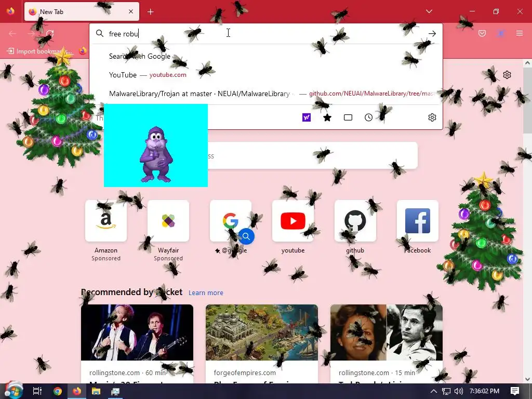Open the clock showing 7:36:02 PM
Image resolution: width=532 pixels, height=399 pixels.
[485, 391]
